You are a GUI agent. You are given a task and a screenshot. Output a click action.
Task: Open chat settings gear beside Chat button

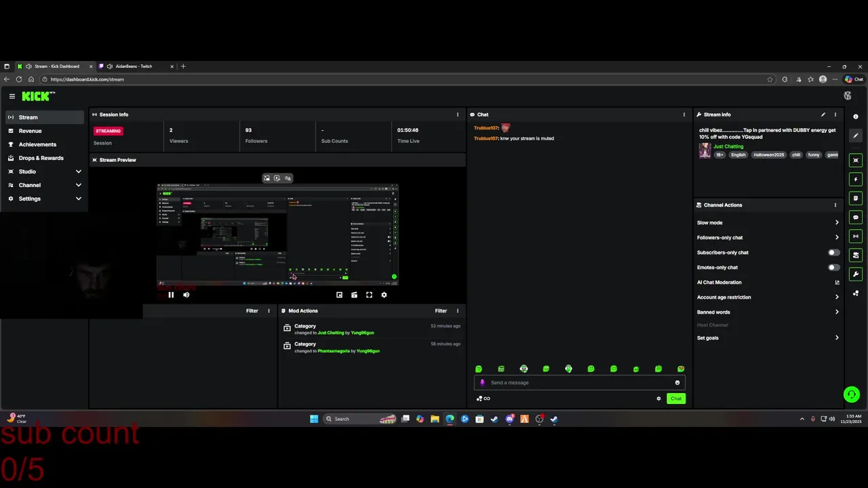pyautogui.click(x=658, y=399)
